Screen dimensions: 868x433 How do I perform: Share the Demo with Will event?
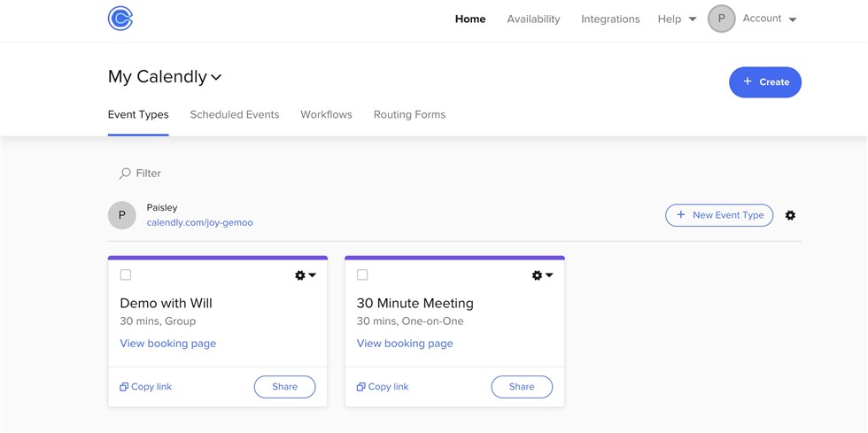(284, 386)
